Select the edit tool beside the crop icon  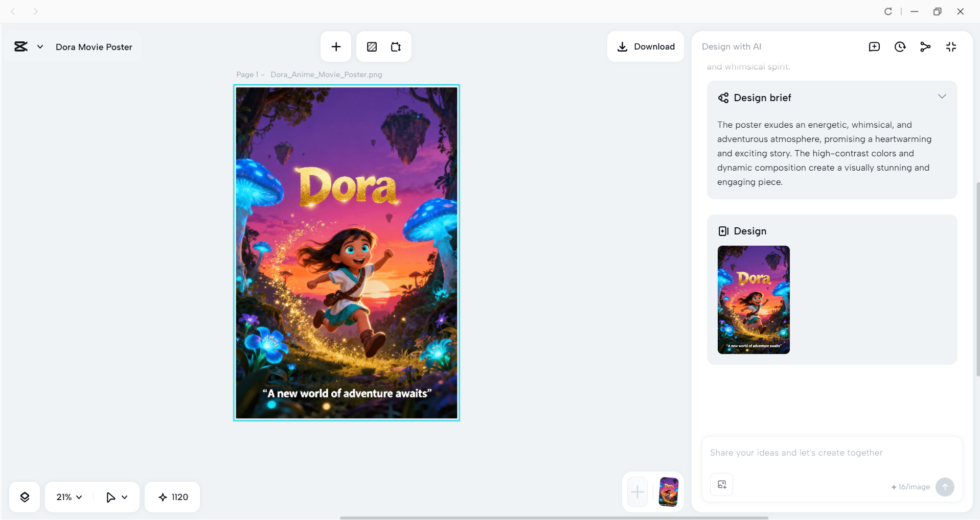371,46
